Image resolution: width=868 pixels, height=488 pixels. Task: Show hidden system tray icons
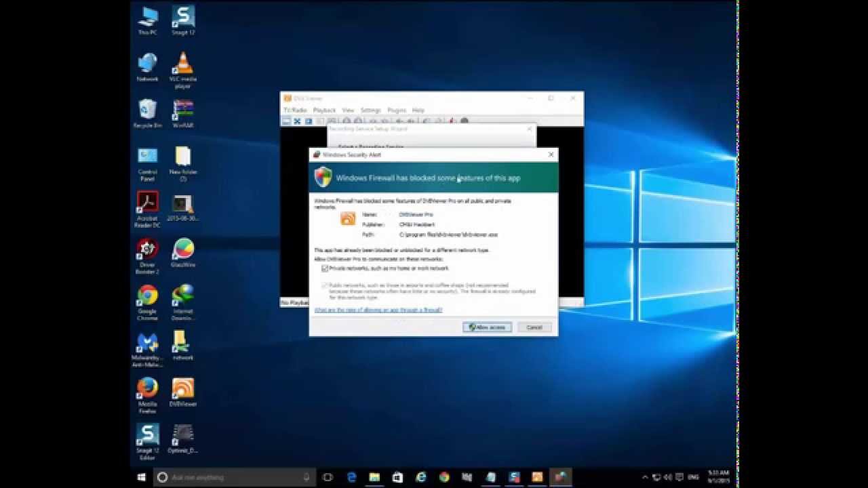[x=646, y=477]
